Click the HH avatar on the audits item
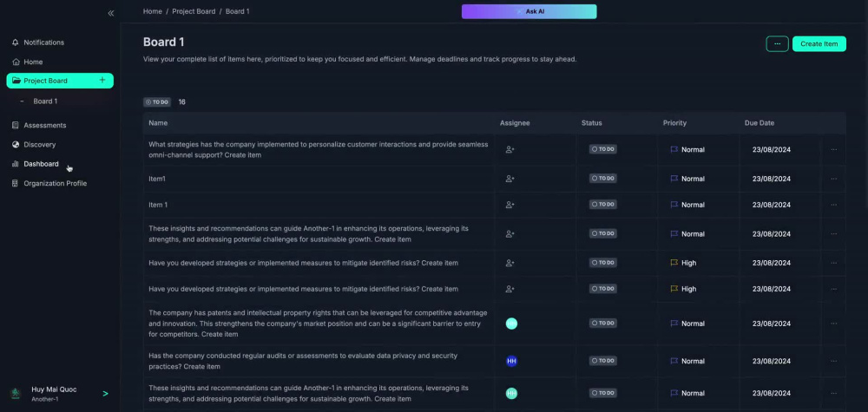868x412 pixels. [511, 361]
